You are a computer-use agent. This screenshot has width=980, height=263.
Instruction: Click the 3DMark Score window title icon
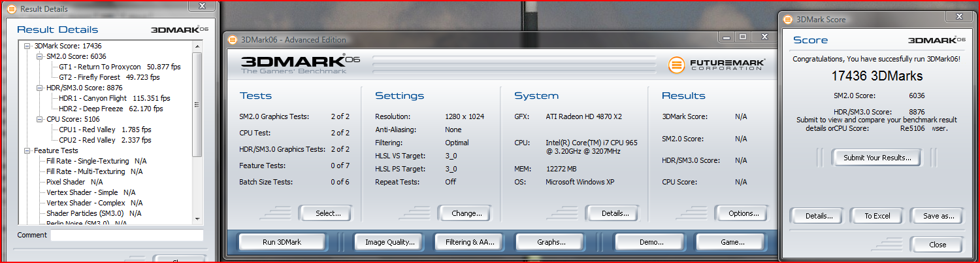[787, 20]
